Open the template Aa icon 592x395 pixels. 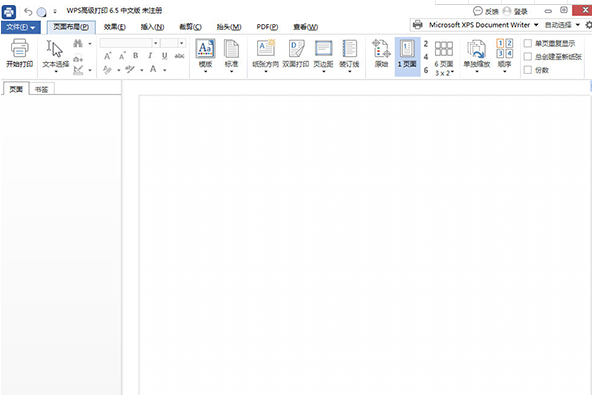(205, 48)
